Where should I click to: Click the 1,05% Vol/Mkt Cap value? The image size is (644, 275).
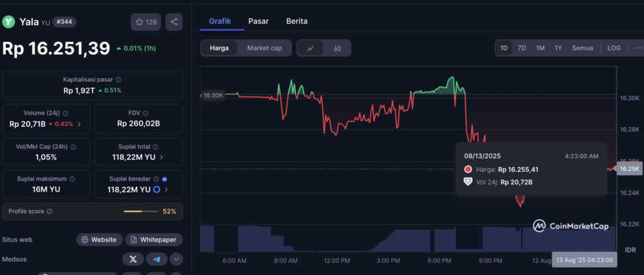tap(46, 157)
